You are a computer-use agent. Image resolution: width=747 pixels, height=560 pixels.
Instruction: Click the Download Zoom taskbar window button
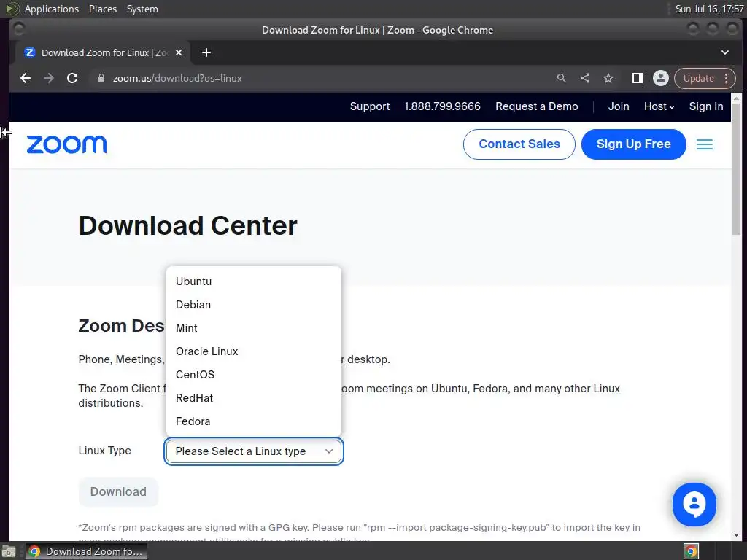coord(86,551)
